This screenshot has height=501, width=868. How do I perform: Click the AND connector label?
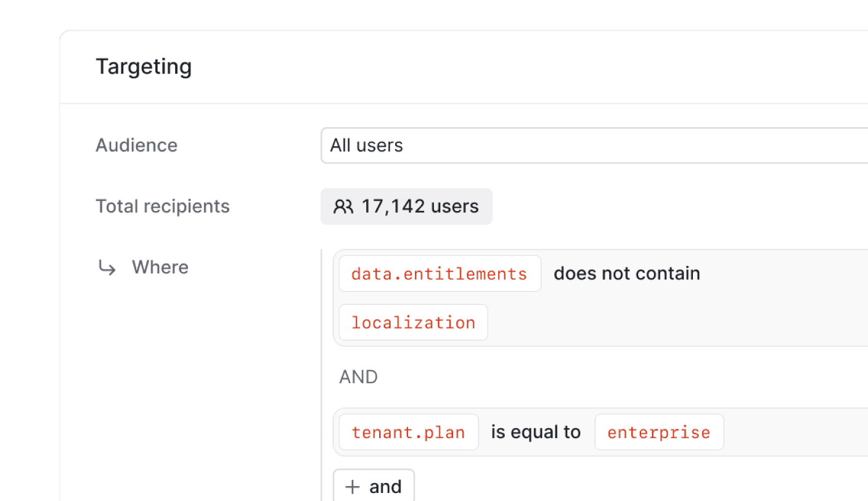(x=358, y=376)
